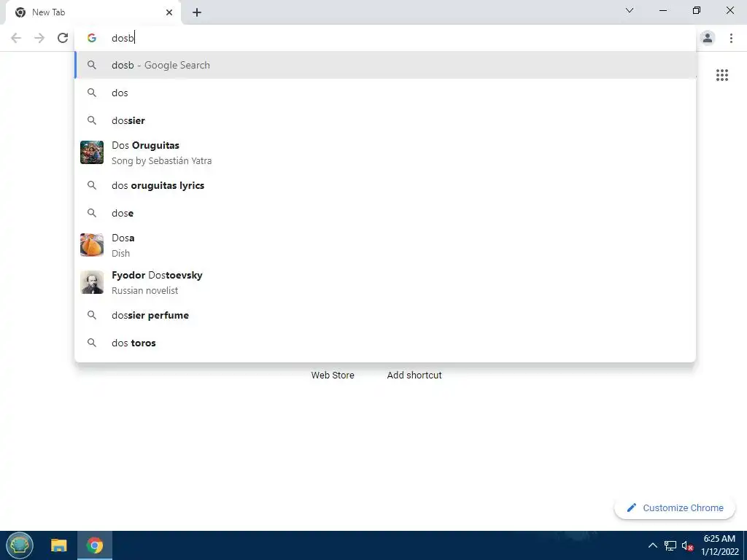
Task: Choose 'Dos Oruguitas' song suggestion
Action: point(385,153)
